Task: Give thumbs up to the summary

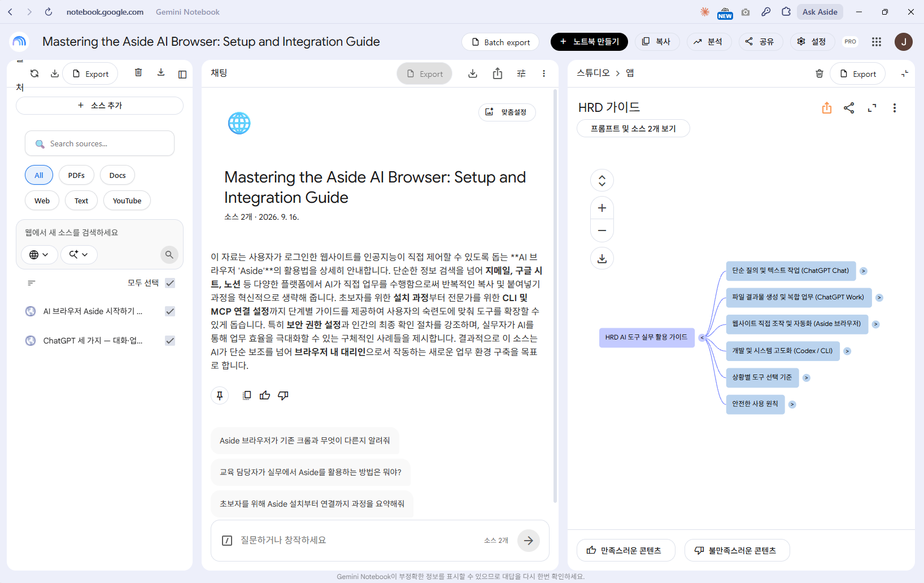Action: point(265,395)
